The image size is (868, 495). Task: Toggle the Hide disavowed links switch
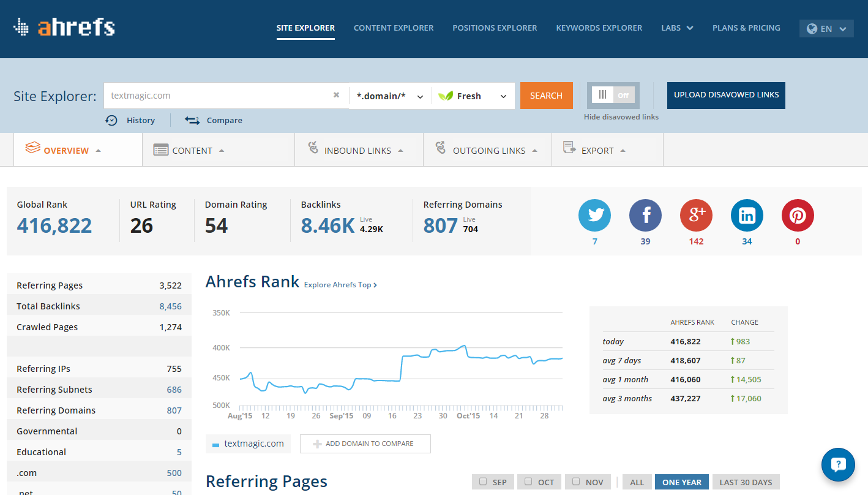[613, 95]
